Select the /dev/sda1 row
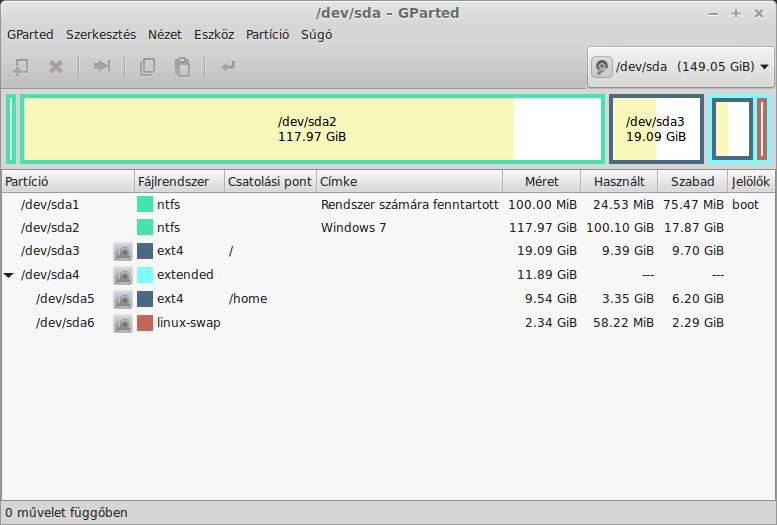The width and height of the screenshot is (777, 525). click(388, 204)
